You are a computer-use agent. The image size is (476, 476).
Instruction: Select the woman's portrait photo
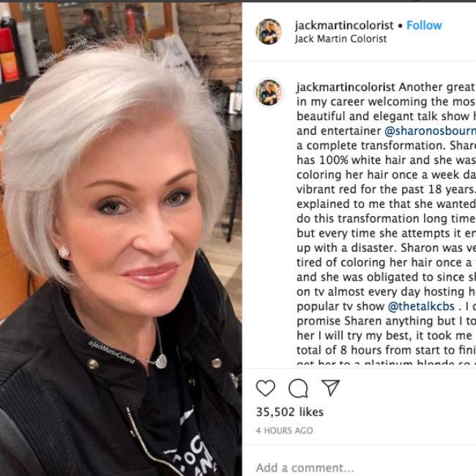(x=121, y=239)
